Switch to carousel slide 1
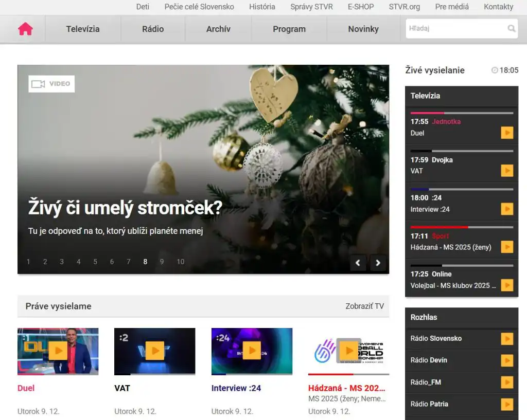Viewport: 527px width, 420px height. tap(28, 262)
